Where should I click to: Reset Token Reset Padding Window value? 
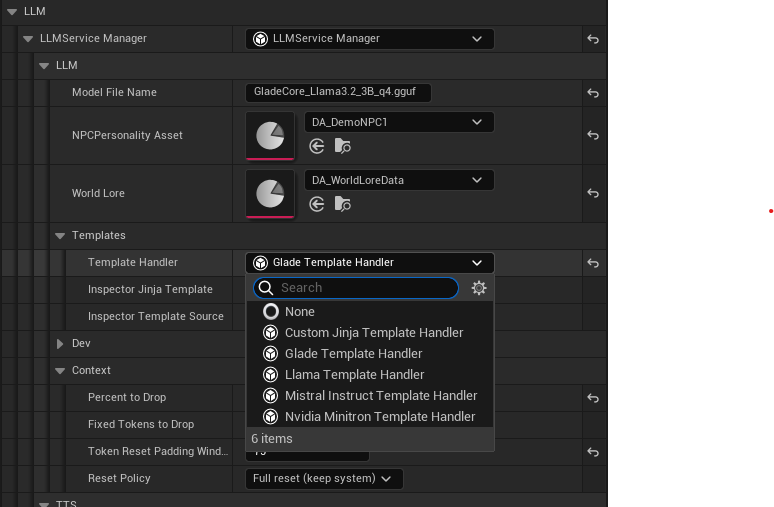[x=593, y=452]
